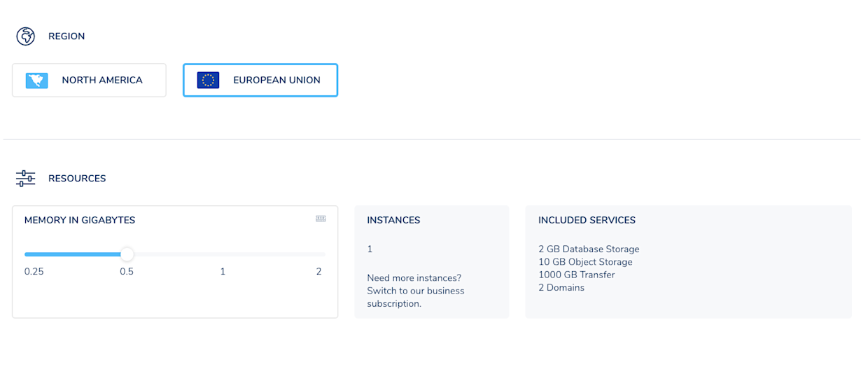Click the 2 GB Database Storage entry
Viewport: 868px width, 372px height.
(x=589, y=249)
